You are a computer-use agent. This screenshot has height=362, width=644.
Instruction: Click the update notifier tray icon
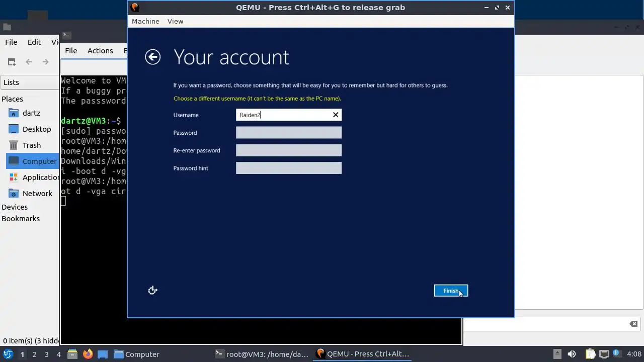[x=616, y=353]
